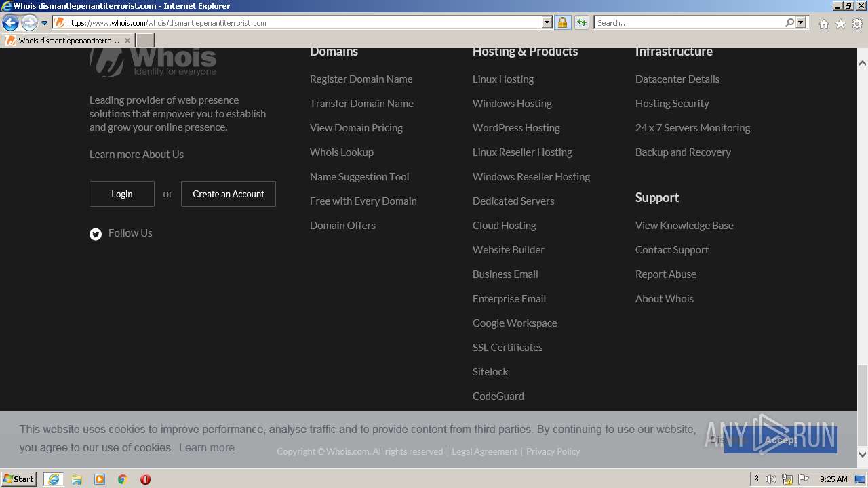Viewport: 868px width, 488px height.
Task: Open Enterprise Email link
Action: coord(509,299)
